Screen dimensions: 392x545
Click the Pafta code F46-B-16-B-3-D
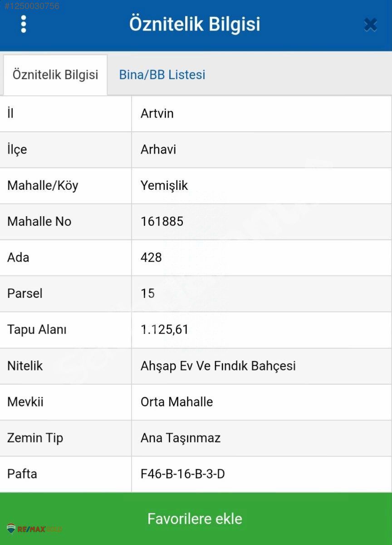(183, 474)
